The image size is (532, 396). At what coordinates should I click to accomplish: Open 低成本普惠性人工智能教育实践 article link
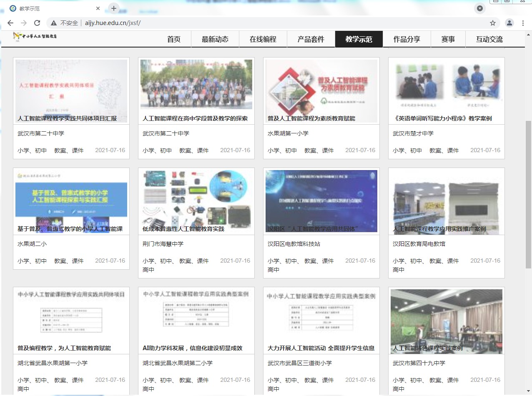click(183, 229)
